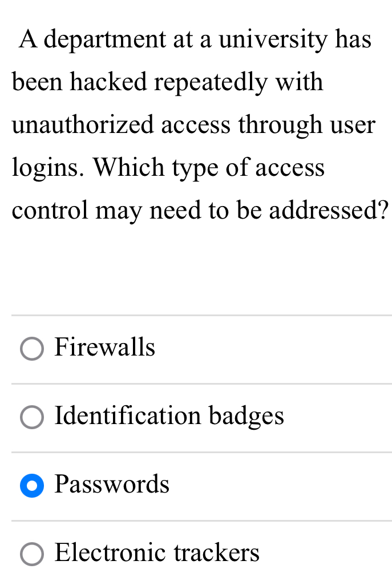Click the empty circle beside Firewalls

tap(32, 348)
